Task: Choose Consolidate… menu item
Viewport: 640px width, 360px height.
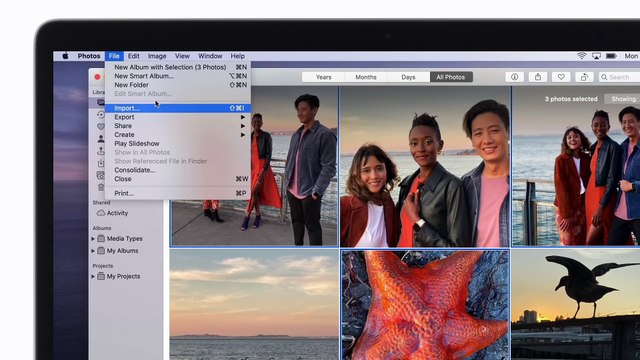Action: point(178,170)
